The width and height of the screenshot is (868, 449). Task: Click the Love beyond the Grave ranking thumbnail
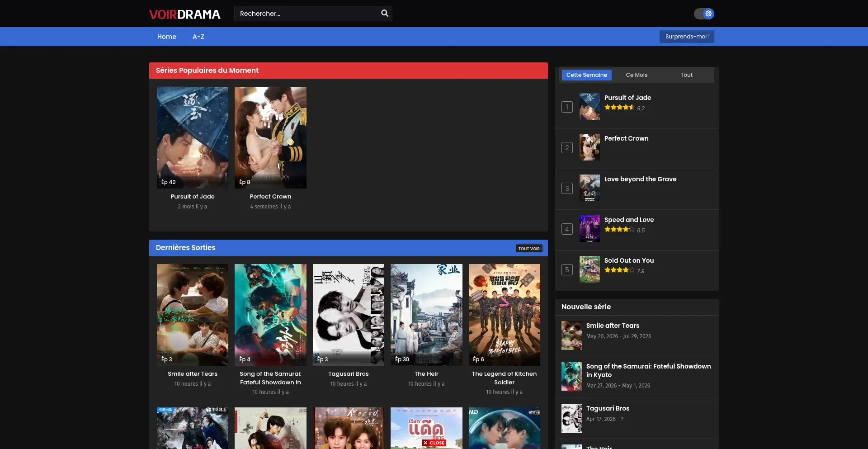(590, 188)
